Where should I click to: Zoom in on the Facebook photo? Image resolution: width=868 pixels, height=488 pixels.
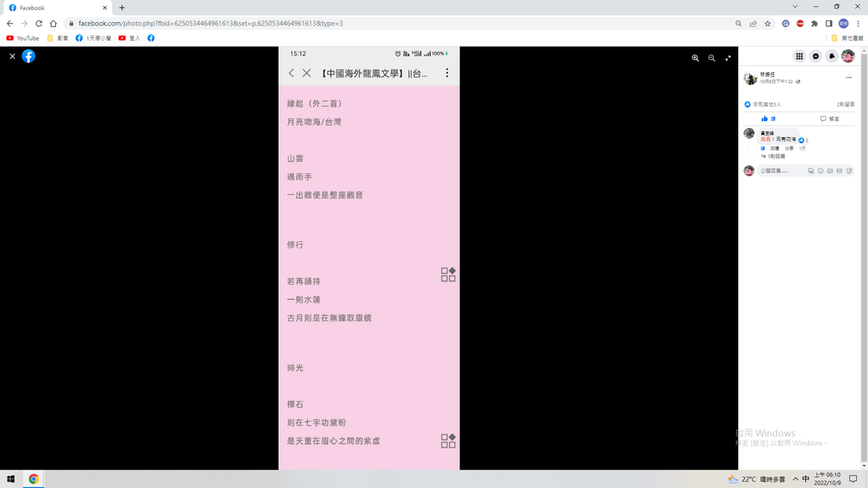pos(695,58)
